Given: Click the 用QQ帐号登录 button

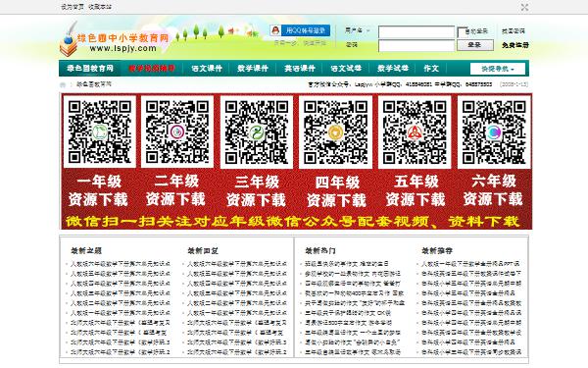Looking at the screenshot, I should (305, 30).
